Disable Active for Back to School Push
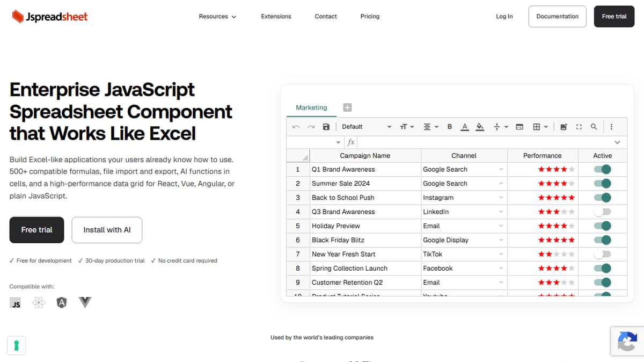Image resolution: width=644 pixels, height=362 pixels. (603, 198)
